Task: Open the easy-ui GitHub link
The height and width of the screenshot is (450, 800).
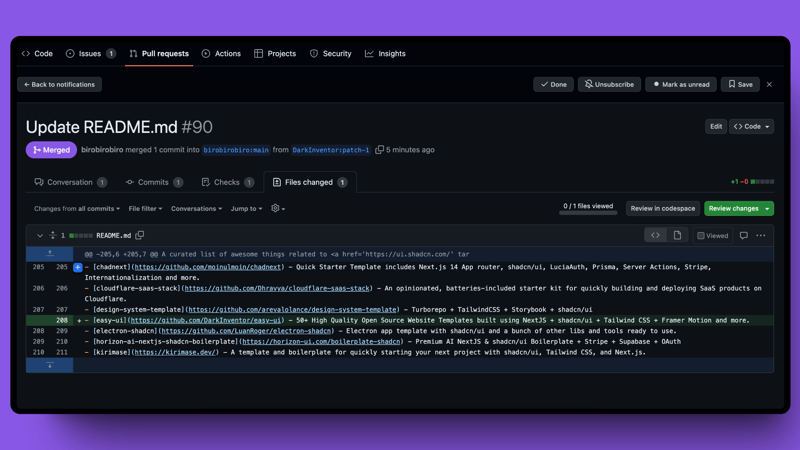Action: pyautogui.click(x=206, y=320)
